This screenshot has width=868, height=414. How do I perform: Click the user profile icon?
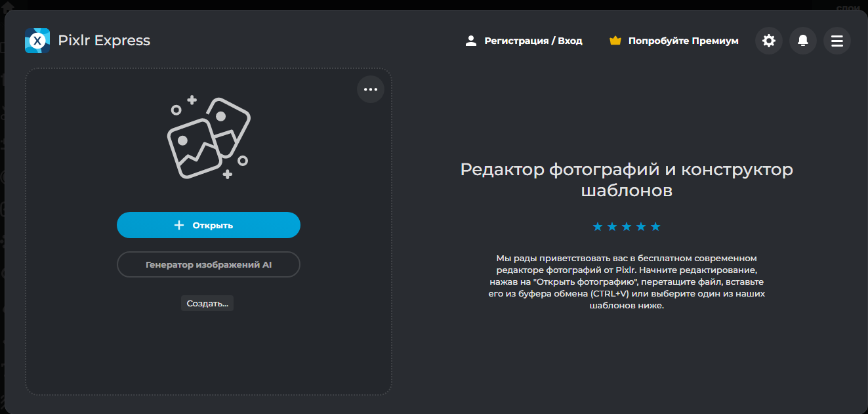pyautogui.click(x=470, y=41)
